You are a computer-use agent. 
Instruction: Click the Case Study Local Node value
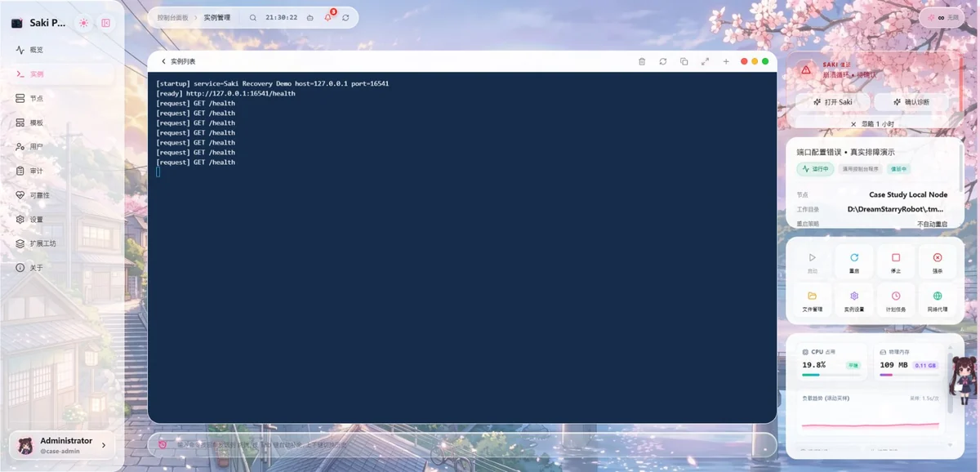908,195
